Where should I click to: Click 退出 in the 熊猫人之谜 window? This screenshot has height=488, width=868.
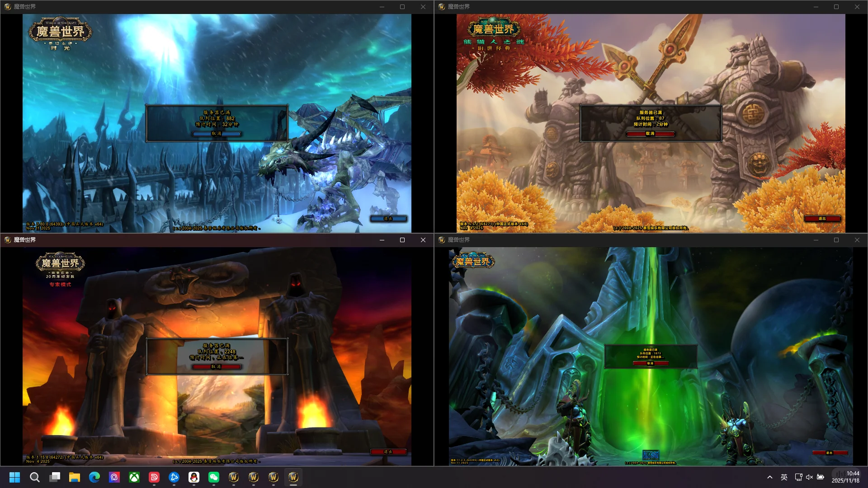(822, 219)
